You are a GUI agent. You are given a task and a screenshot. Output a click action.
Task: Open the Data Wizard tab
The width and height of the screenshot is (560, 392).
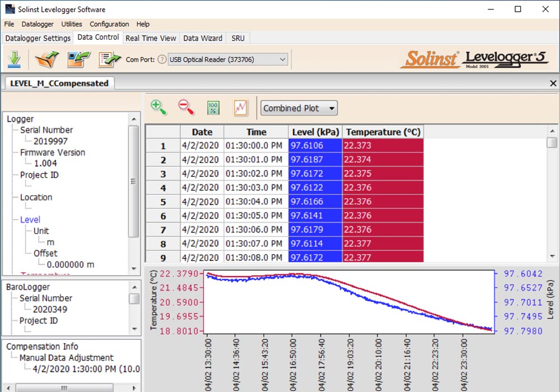click(x=203, y=38)
